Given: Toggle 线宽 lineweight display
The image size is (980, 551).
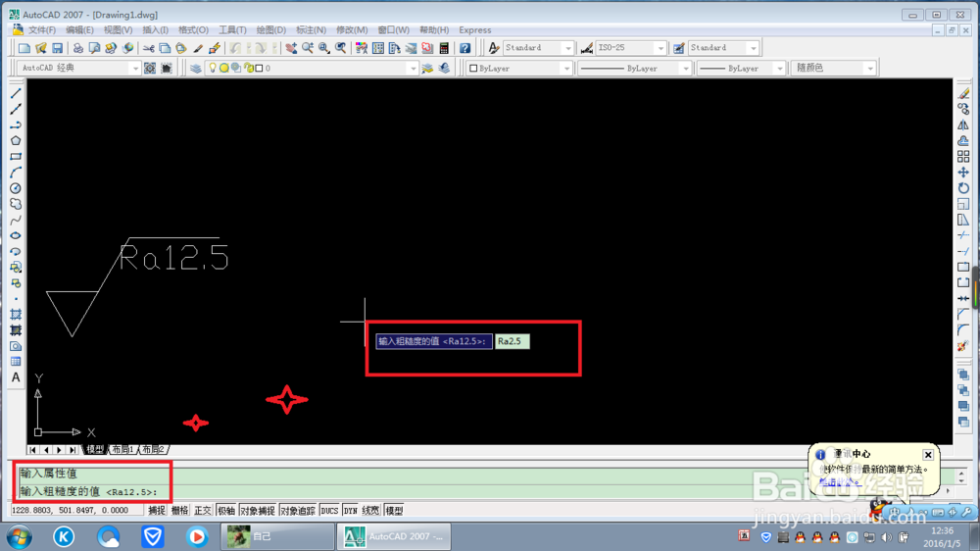Looking at the screenshot, I should coord(370,511).
